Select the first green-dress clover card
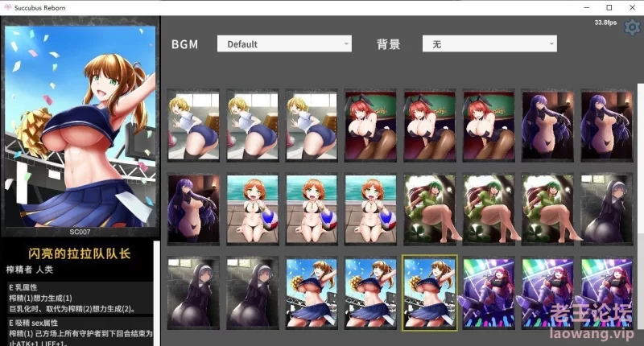This screenshot has height=346, width=644. pos(430,209)
